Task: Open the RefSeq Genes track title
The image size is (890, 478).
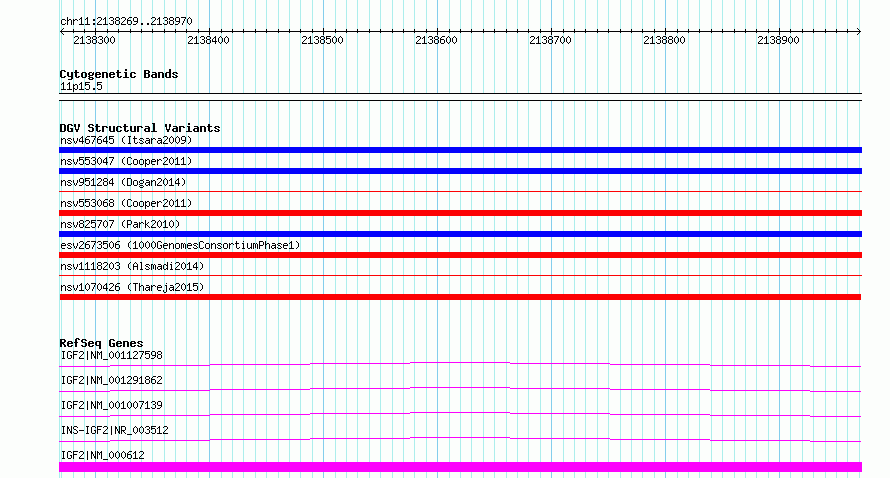Action: (x=101, y=343)
